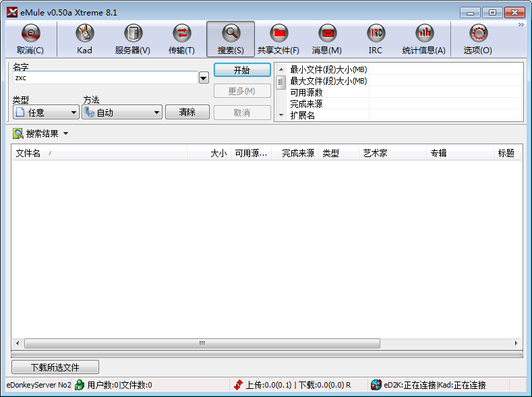The width and height of the screenshot is (532, 397).
Task: Click the 清除 clear button
Action: 187,112
